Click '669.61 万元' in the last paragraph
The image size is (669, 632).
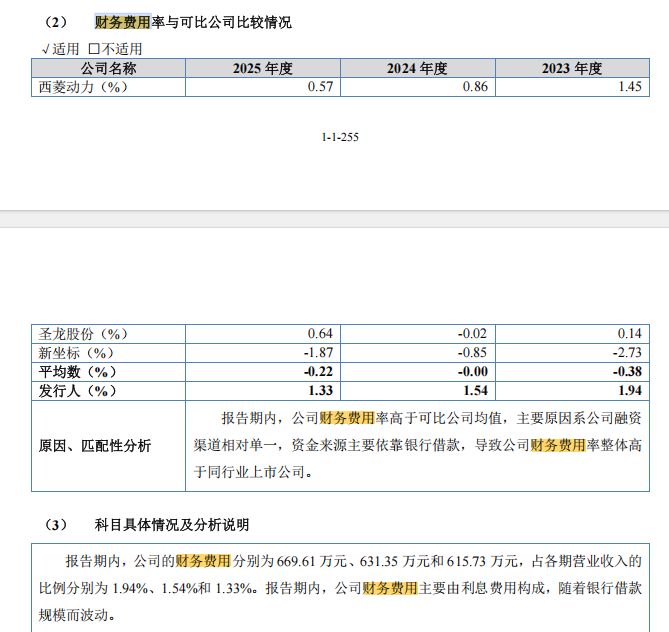point(311,561)
